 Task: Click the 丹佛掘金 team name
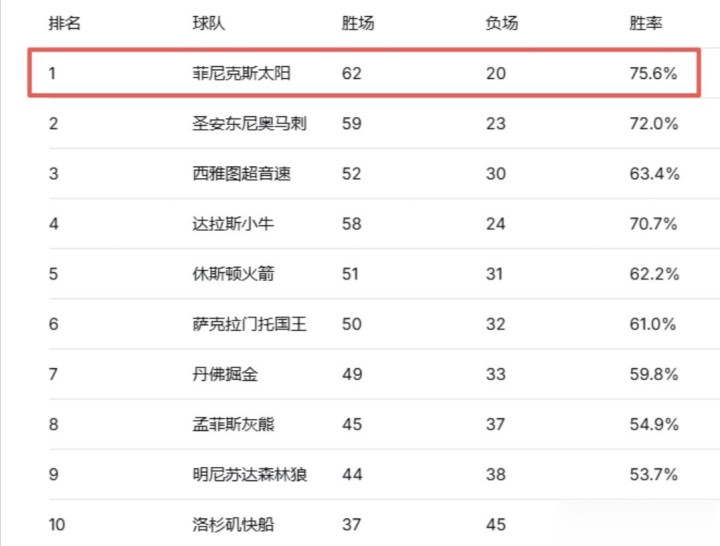[226, 374]
